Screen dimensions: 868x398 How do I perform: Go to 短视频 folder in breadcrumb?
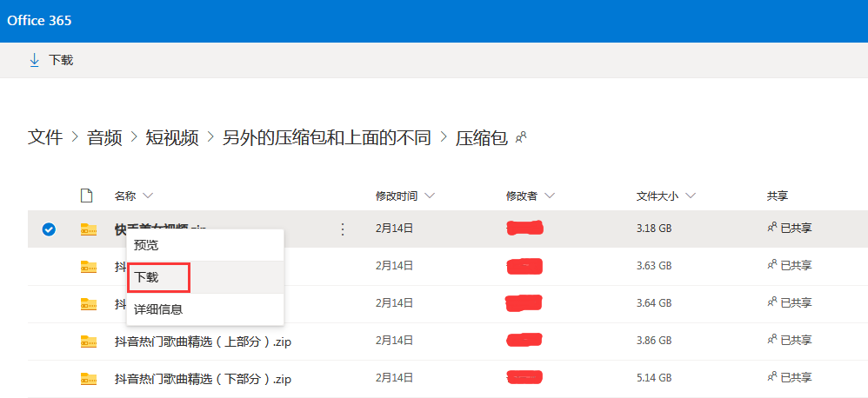171,137
